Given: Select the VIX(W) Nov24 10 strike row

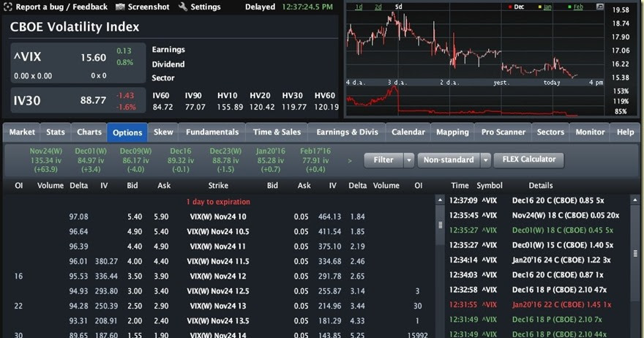Looking at the screenshot, I should tap(218, 217).
